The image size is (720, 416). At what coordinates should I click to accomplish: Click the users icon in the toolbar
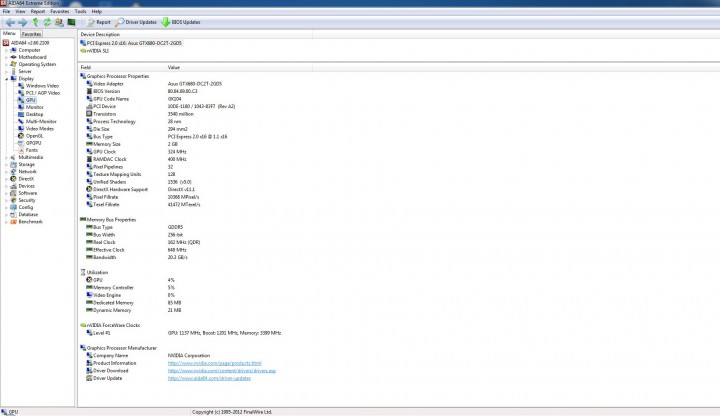(x=59, y=22)
